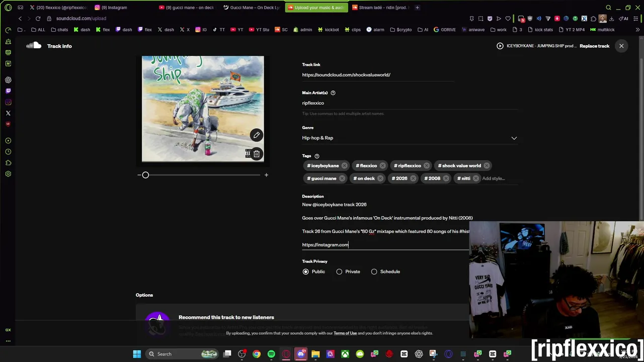Screen dimensions: 644x362
Task: Switch to Gucci Mane On Deck Lyrics tab
Action: [x=251, y=8]
